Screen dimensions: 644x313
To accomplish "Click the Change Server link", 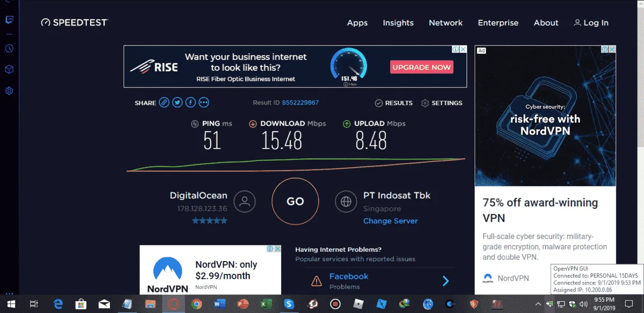I will click(390, 221).
